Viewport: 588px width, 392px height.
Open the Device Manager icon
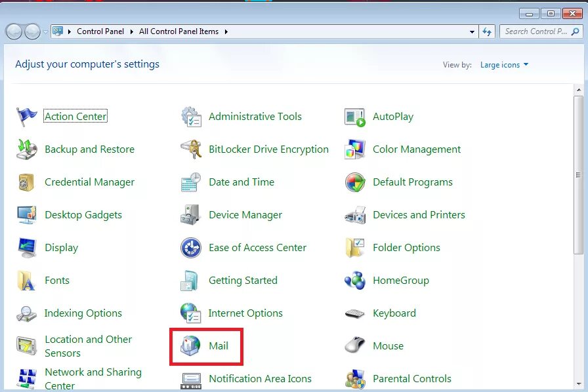pyautogui.click(x=191, y=215)
